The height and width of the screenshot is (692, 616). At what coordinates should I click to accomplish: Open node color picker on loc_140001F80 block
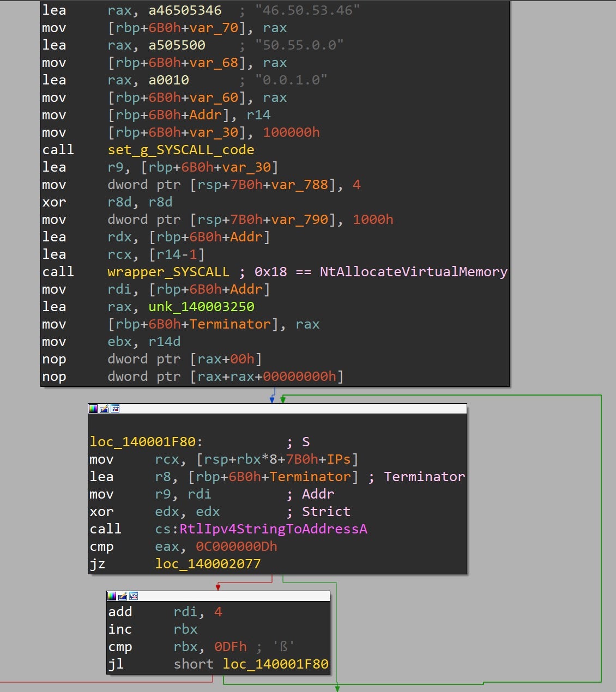pos(93,409)
